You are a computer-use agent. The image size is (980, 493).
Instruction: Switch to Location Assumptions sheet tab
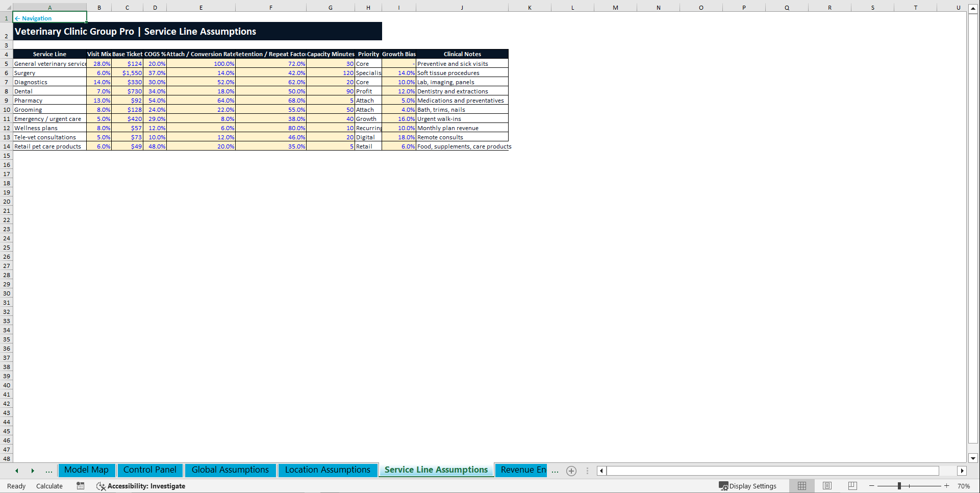[x=328, y=470]
